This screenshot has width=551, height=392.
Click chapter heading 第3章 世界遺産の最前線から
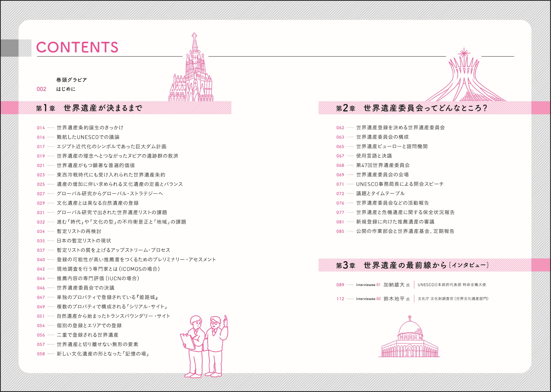point(413,265)
